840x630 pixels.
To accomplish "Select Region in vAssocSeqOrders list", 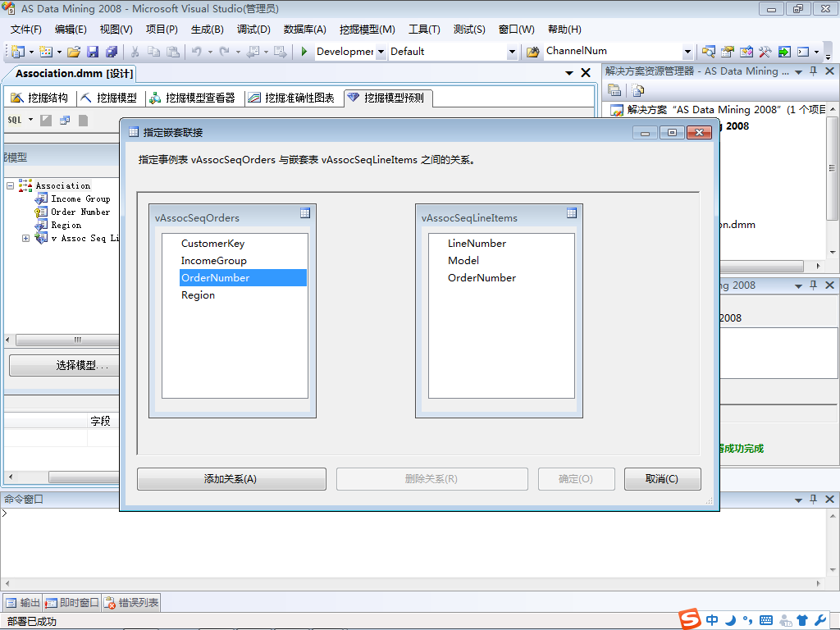I will [x=198, y=294].
